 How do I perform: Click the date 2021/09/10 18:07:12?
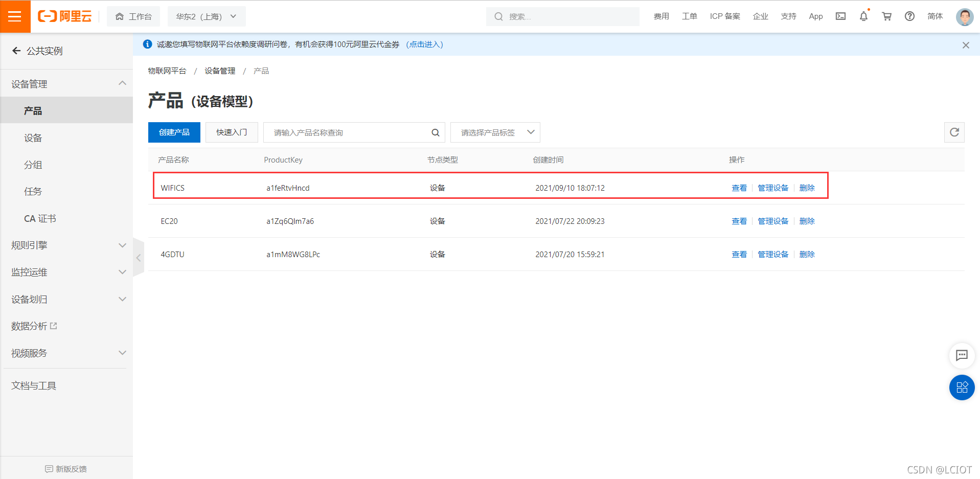pyautogui.click(x=570, y=188)
